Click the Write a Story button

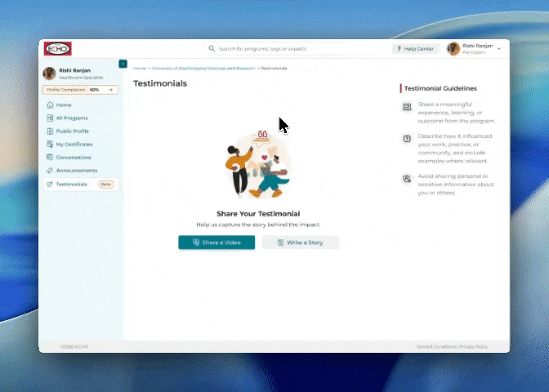click(301, 243)
